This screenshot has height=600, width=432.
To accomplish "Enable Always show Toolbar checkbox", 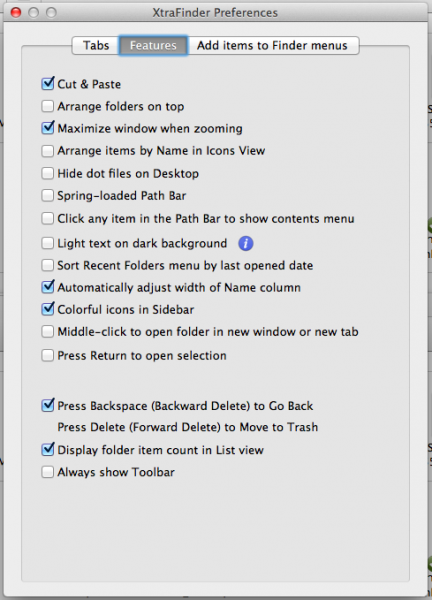I will click(47, 472).
